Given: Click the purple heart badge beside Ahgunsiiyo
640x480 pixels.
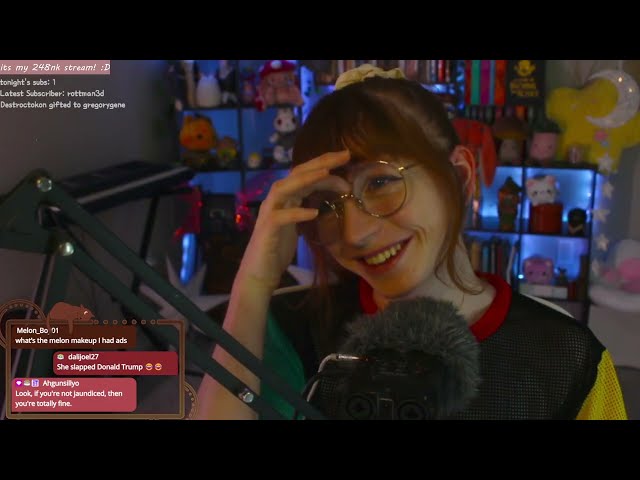Looking at the screenshot, I should point(18,383).
